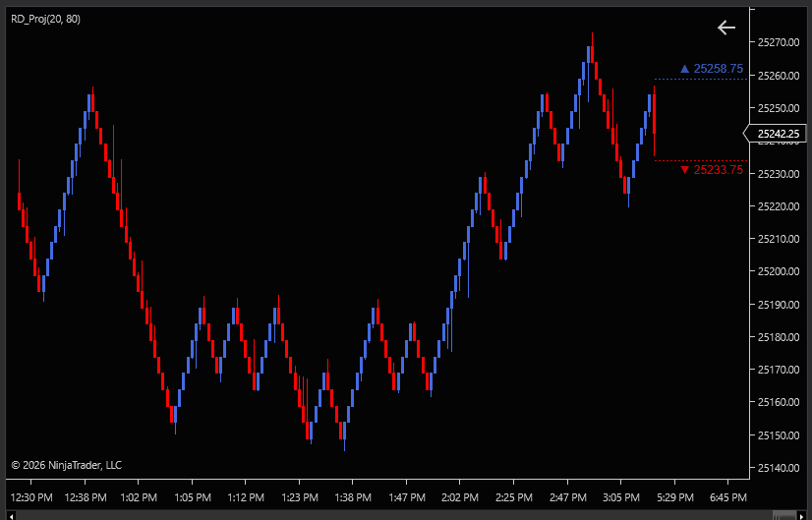Click the 2:02 PM time axis label

459,497
